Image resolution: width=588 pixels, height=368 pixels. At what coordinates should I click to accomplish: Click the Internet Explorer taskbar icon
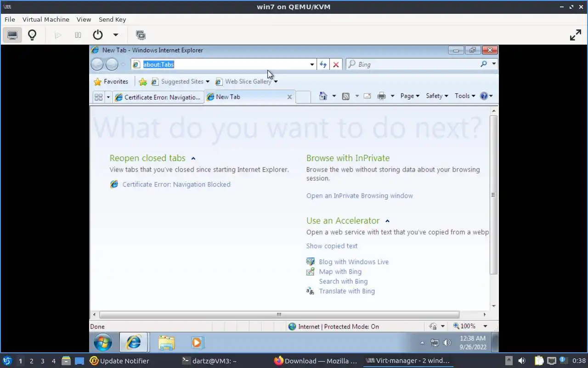coord(134,343)
